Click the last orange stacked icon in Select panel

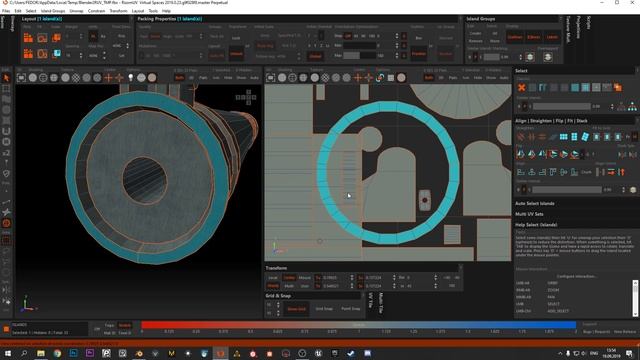click(x=618, y=87)
